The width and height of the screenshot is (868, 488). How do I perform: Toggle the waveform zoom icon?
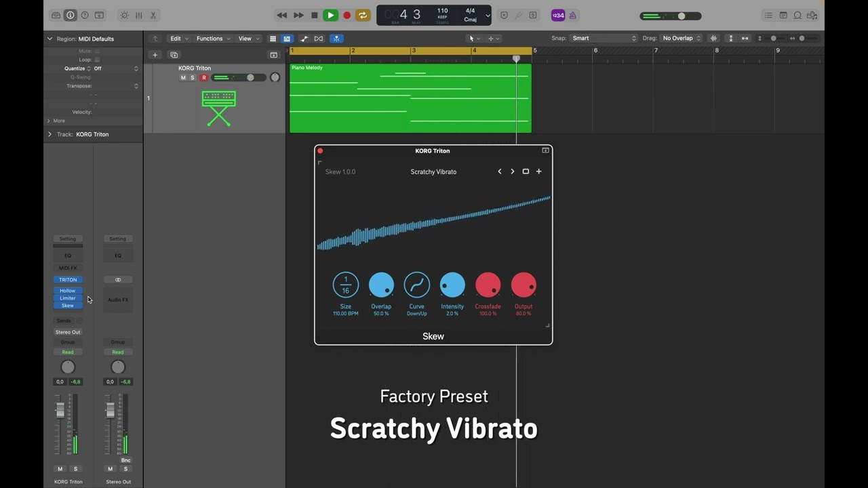click(x=713, y=39)
